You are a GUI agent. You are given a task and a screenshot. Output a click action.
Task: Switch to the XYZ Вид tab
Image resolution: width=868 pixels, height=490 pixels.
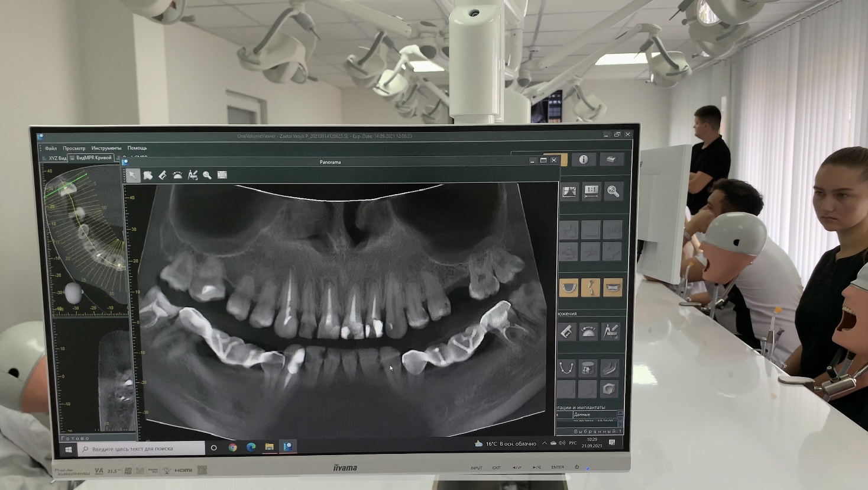coord(56,159)
